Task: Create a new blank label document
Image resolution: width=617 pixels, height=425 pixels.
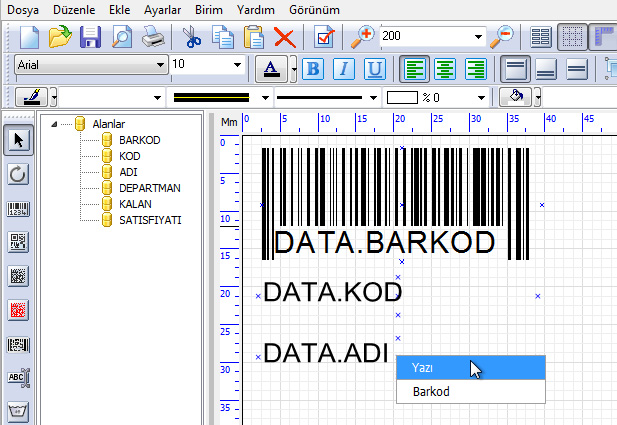Action: tap(30, 37)
